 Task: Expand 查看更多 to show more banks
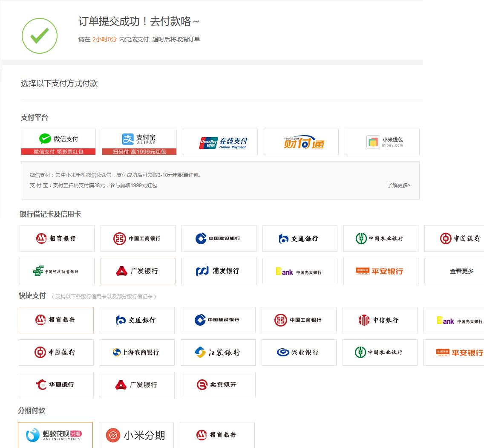pos(462,271)
